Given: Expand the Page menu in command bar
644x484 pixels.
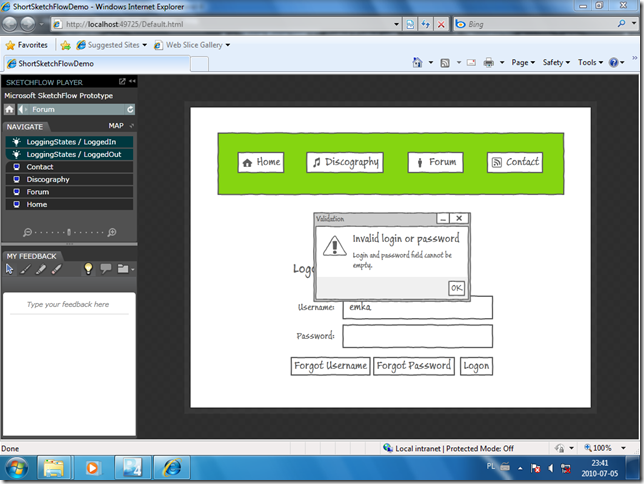Looking at the screenshot, I should coord(523,62).
